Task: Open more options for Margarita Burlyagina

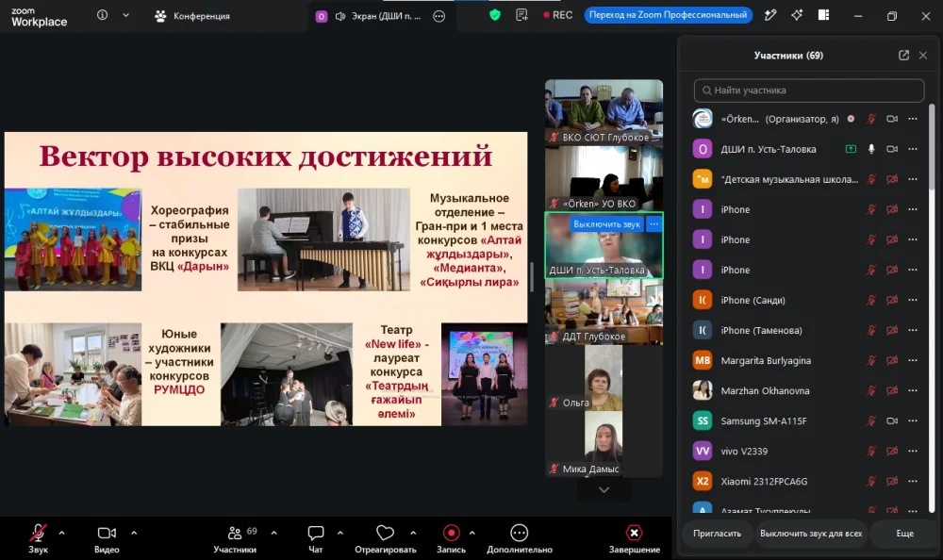Action: (912, 360)
